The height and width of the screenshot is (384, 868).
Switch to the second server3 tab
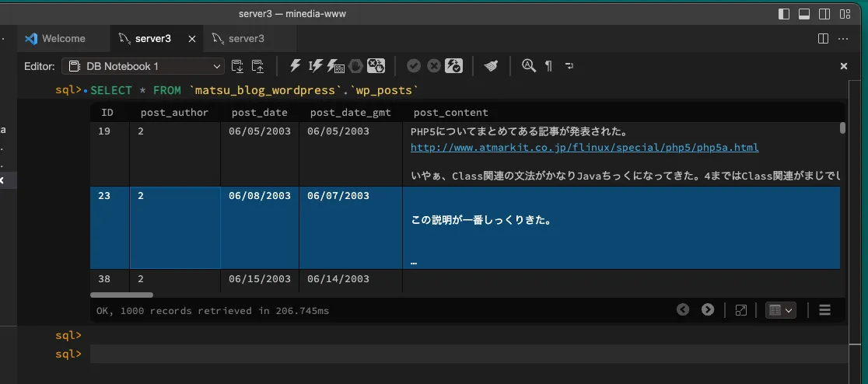[245, 38]
